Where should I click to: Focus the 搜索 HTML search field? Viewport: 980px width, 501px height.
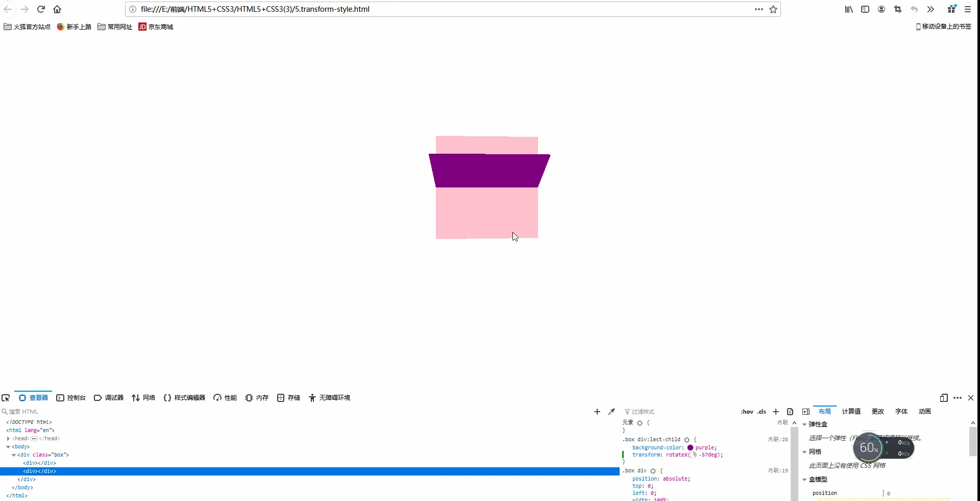pyautogui.click(x=296, y=412)
